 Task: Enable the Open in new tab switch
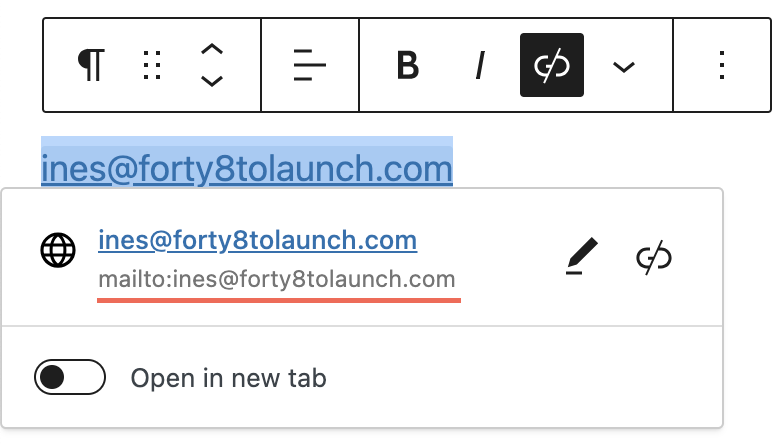click(70, 378)
